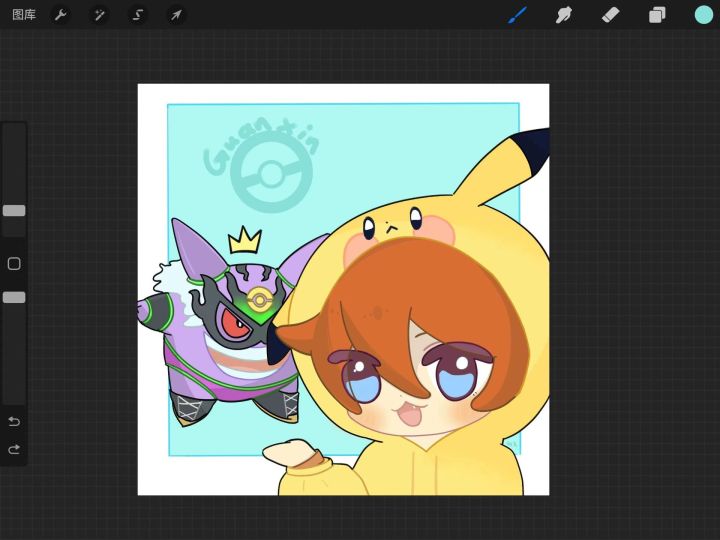Click the brush opacity slider handle
720x540 pixels.
pyautogui.click(x=14, y=297)
